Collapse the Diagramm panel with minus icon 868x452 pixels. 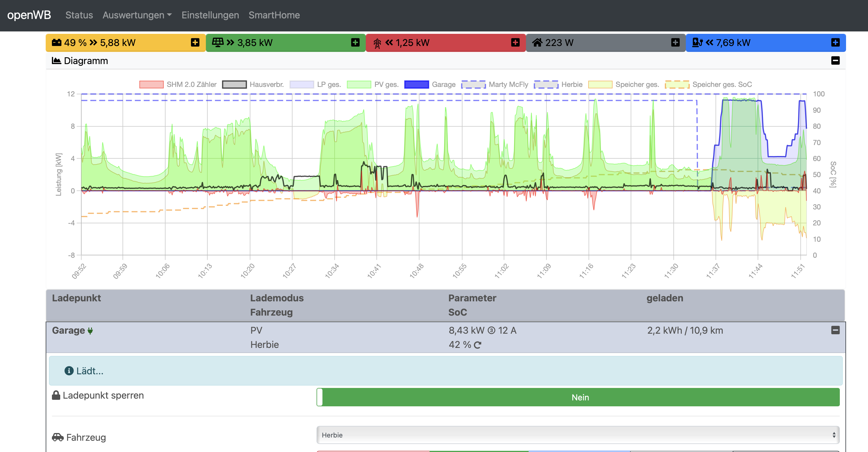point(835,61)
